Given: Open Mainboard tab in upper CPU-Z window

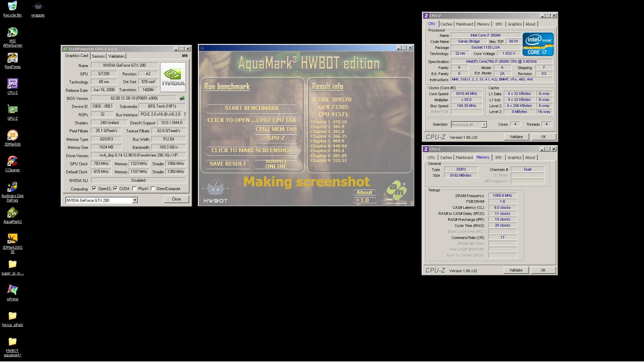Looking at the screenshot, I should 465,24.
